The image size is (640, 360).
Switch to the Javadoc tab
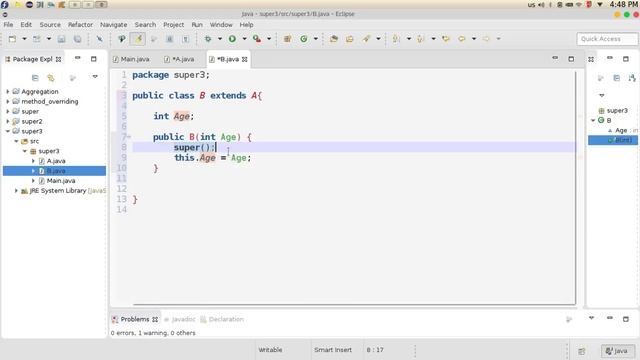click(x=180, y=320)
